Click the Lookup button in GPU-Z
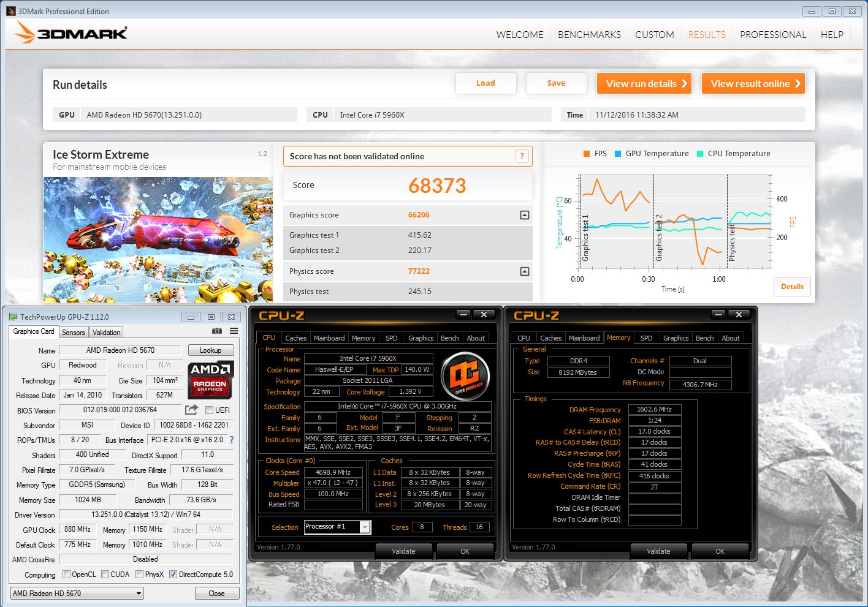 [210, 350]
